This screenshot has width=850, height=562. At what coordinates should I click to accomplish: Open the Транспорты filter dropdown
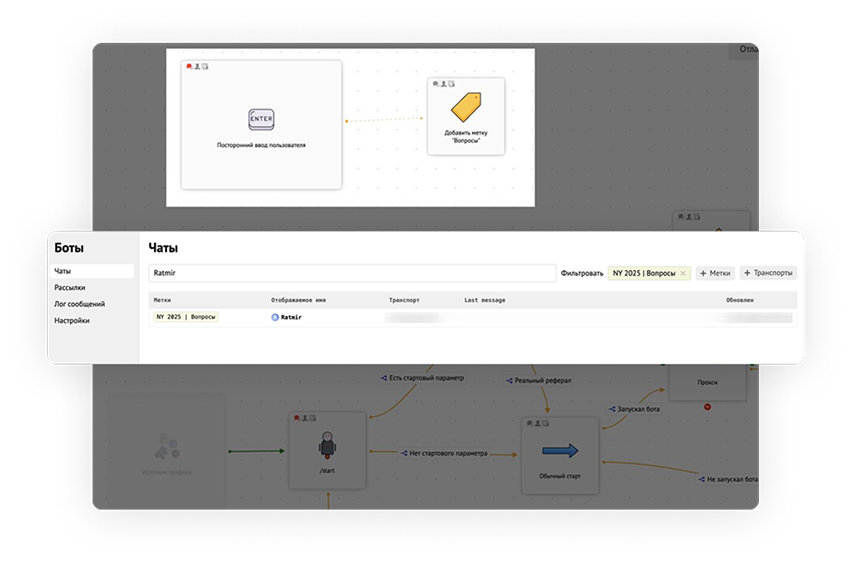[x=767, y=273]
